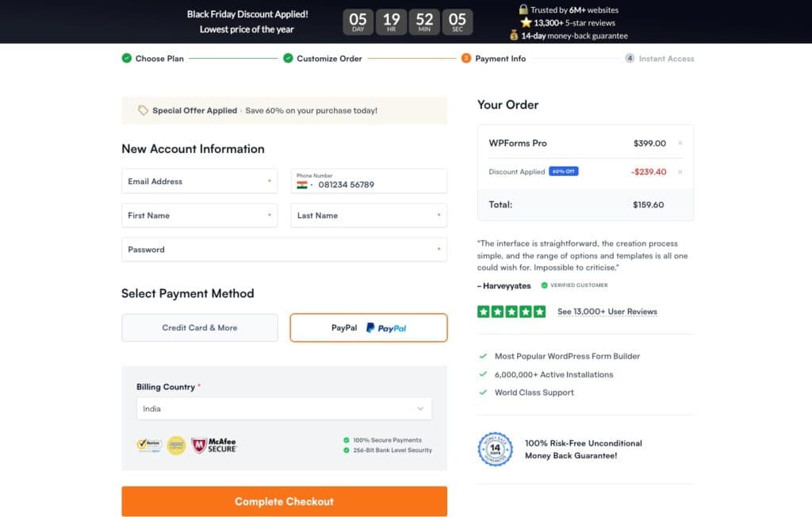This screenshot has width=812, height=517.
Task: Open See 13,000+ User Reviews link
Action: (607, 312)
